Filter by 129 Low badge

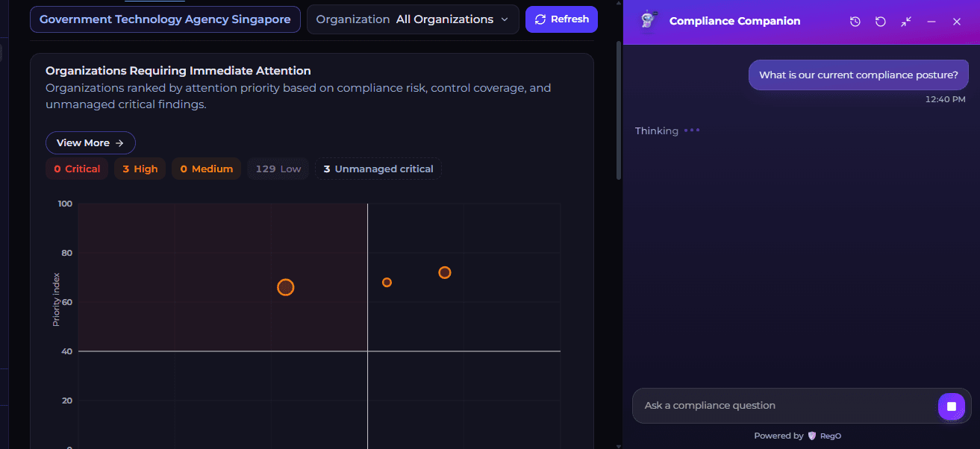point(278,169)
